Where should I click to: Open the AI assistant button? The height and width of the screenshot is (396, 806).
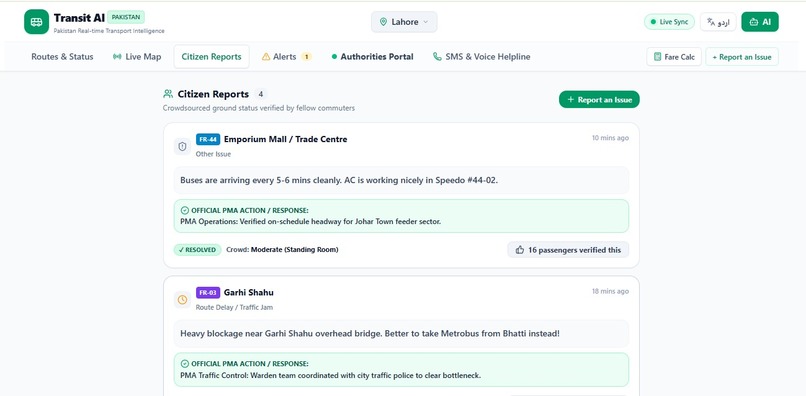[x=760, y=22]
